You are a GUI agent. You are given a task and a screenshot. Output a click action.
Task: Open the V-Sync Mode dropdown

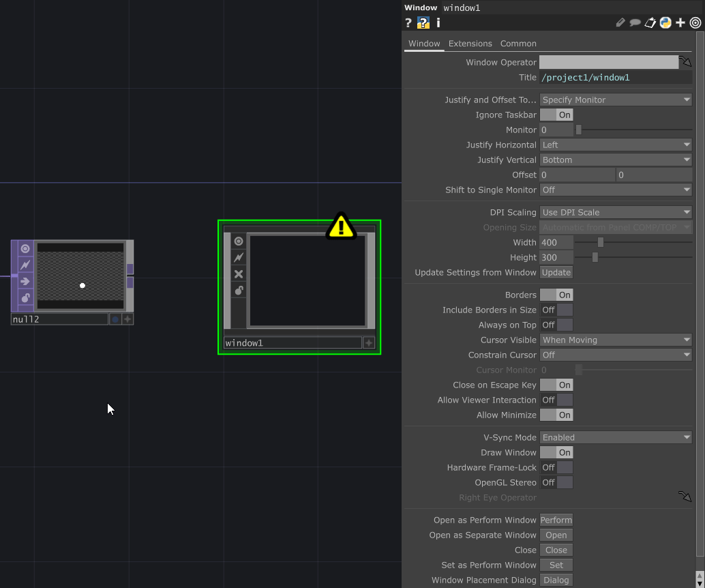pos(615,437)
